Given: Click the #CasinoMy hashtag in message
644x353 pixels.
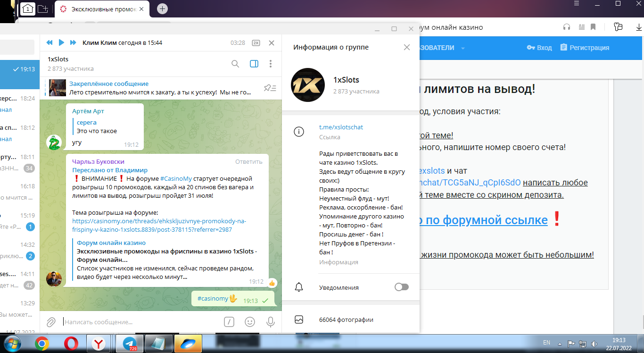Looking at the screenshot, I should (x=177, y=178).
